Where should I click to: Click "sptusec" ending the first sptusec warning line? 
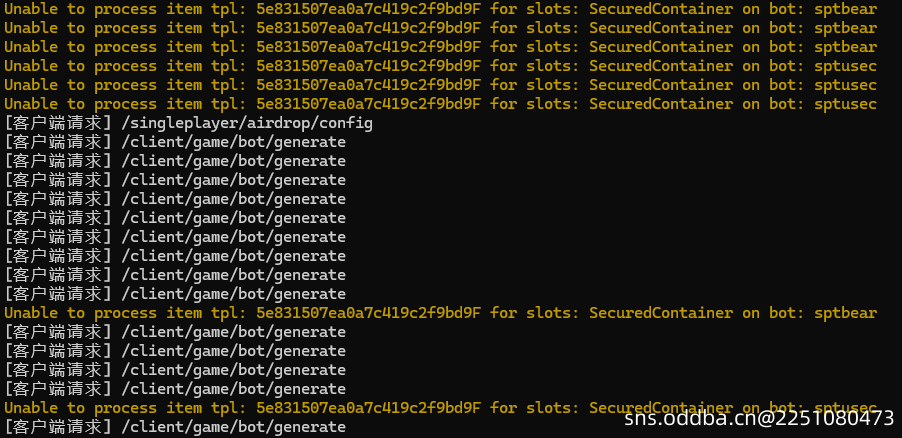coord(845,66)
